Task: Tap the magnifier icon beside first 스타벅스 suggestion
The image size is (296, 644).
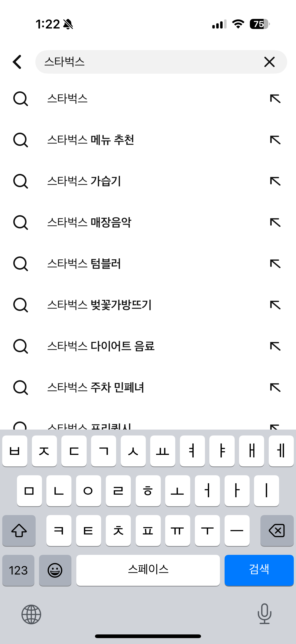Action: [x=20, y=99]
